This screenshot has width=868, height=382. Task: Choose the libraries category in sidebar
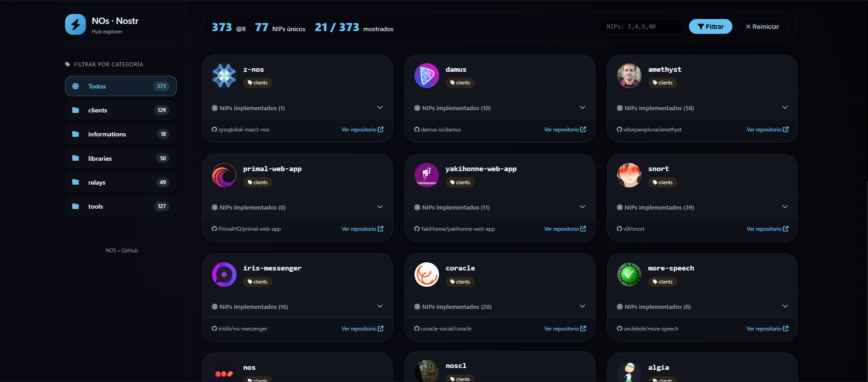[x=121, y=158]
